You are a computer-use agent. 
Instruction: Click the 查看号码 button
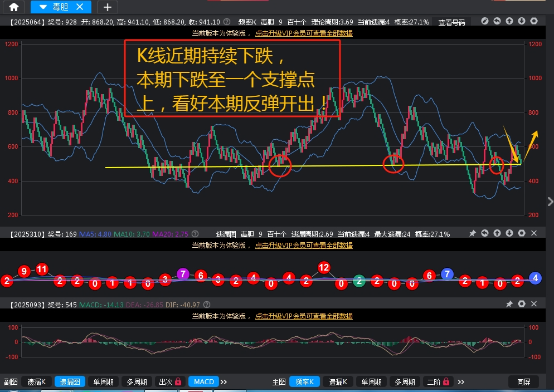(x=451, y=22)
